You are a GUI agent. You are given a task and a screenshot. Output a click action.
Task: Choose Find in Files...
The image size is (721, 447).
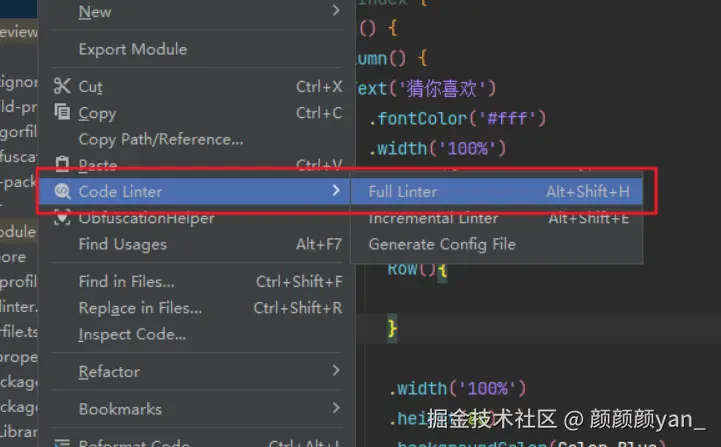pos(197,281)
